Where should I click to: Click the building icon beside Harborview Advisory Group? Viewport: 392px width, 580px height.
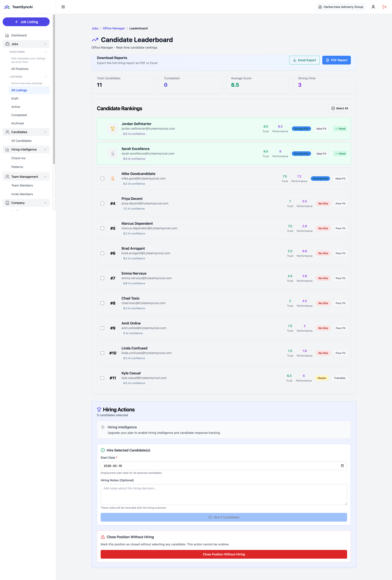pos(320,7)
